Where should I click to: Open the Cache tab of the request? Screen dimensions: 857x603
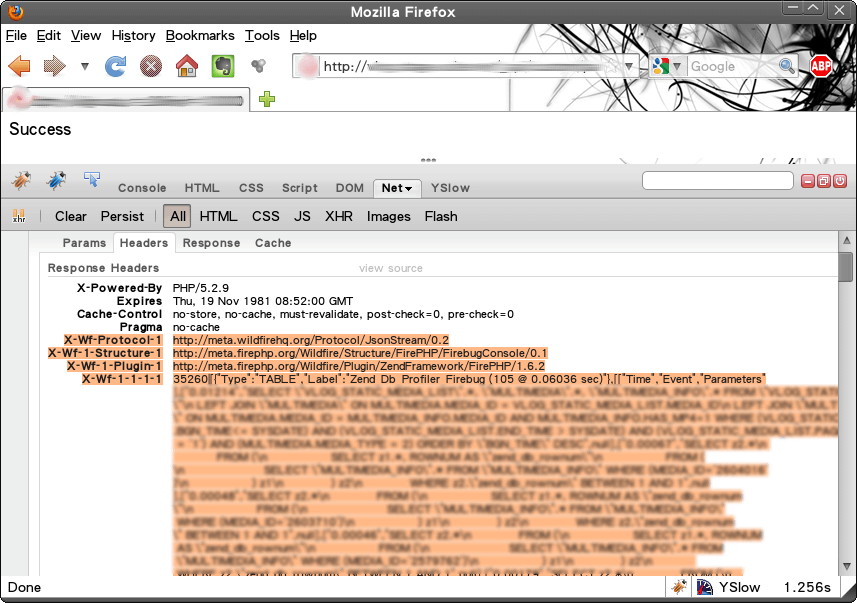pyautogui.click(x=273, y=243)
